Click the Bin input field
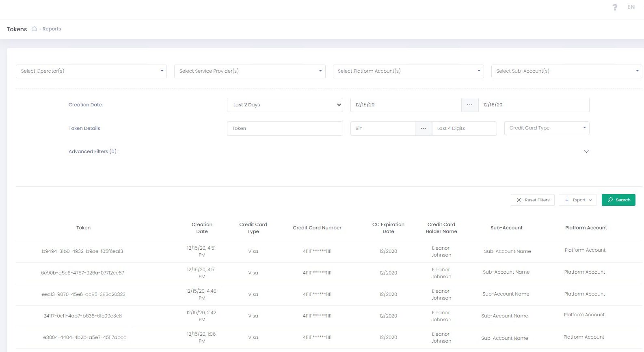The width and height of the screenshot is (644, 352). point(383,128)
